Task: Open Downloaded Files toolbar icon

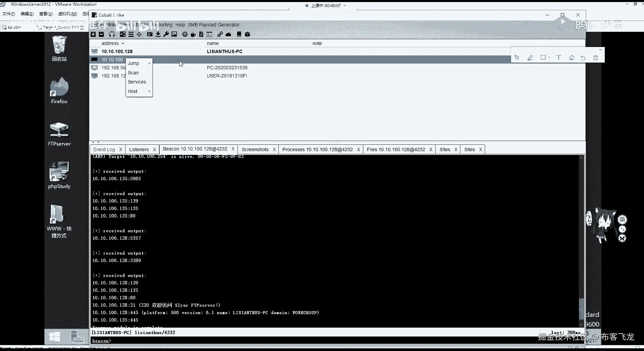Action: click(158, 34)
